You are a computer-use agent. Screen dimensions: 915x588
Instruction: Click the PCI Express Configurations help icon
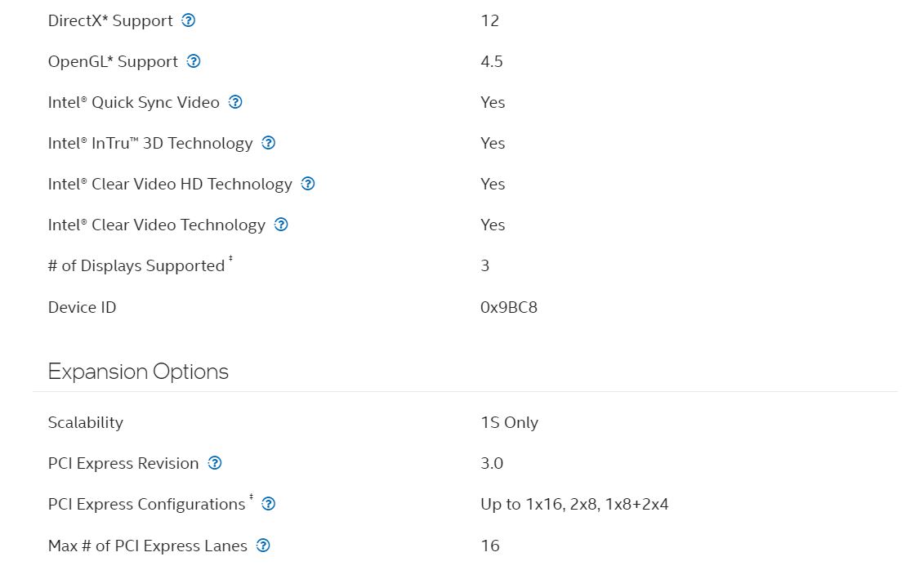pyautogui.click(x=269, y=504)
